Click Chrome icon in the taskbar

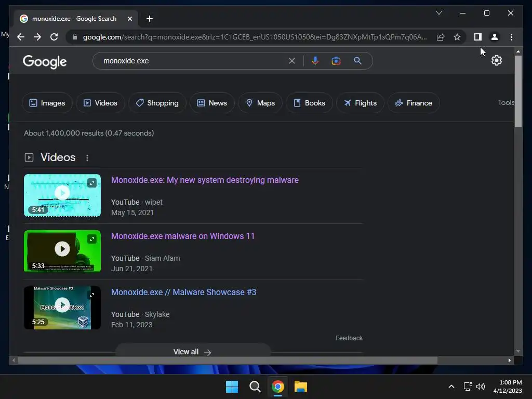pyautogui.click(x=277, y=387)
